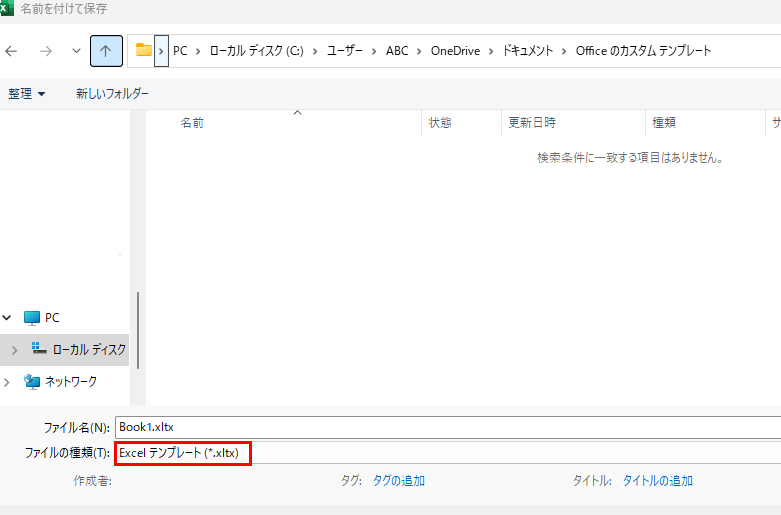Expand the ローカル ディスク tree node

(14, 349)
